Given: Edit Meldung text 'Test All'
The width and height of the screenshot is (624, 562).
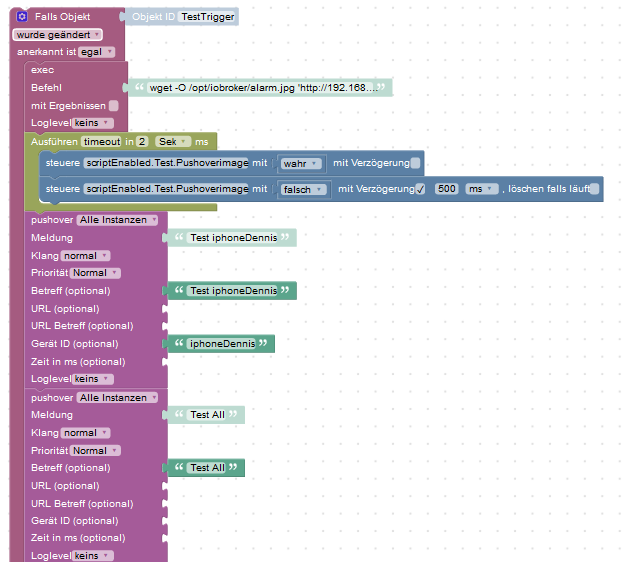Looking at the screenshot, I should click(x=207, y=415).
